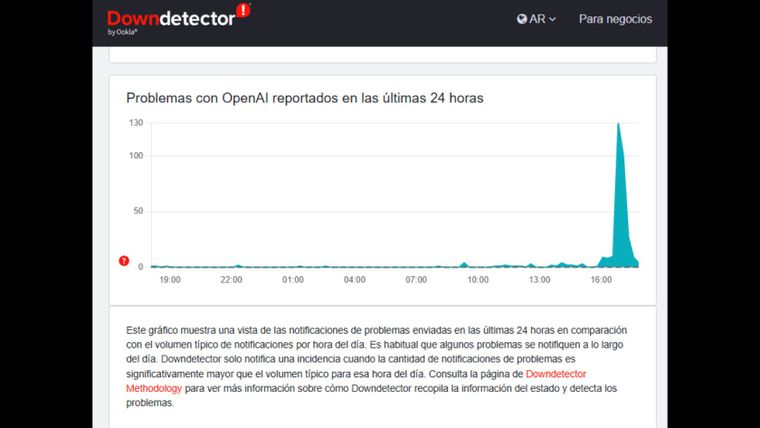Click the 'by Ookla' text under logo
The height and width of the screenshot is (428, 760).
pos(123,33)
